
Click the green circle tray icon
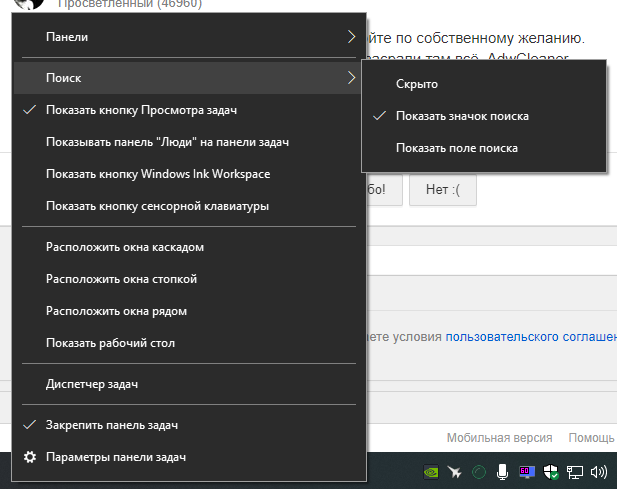click(479, 472)
